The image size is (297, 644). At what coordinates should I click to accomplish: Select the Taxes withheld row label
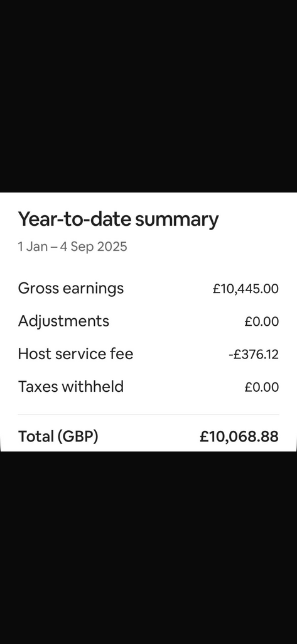pos(70,387)
